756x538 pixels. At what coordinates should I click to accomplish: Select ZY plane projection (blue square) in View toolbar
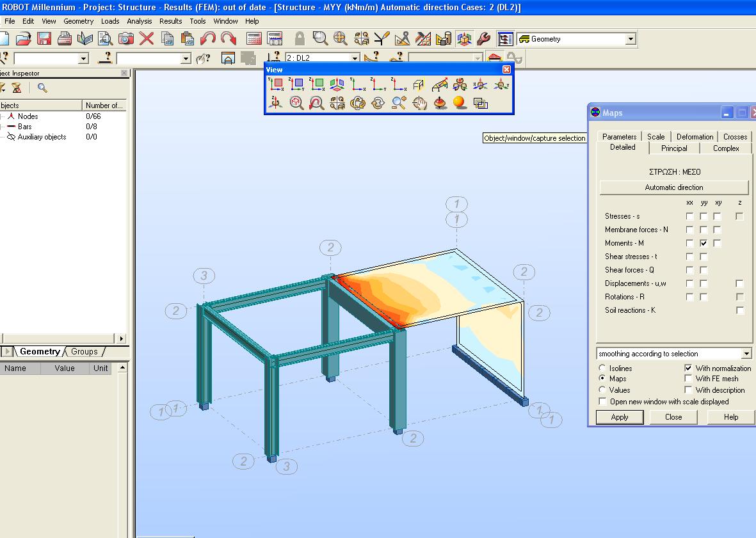(296, 85)
